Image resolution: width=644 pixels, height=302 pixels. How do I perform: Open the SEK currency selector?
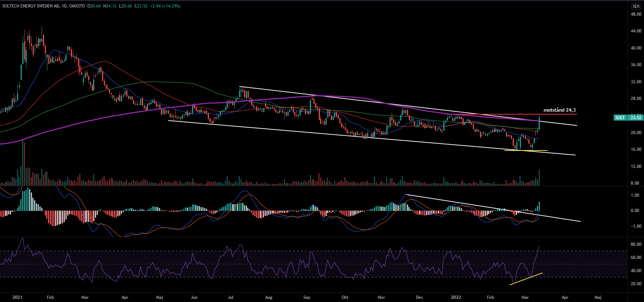click(636, 6)
